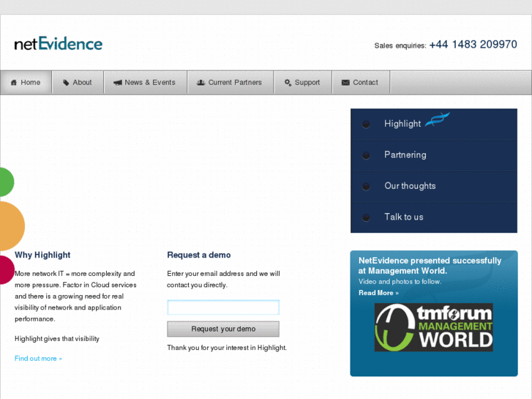Screen dimensions: 532x399
Task: Click the text 'Highlight gives that visibility'
Action: (57, 339)
